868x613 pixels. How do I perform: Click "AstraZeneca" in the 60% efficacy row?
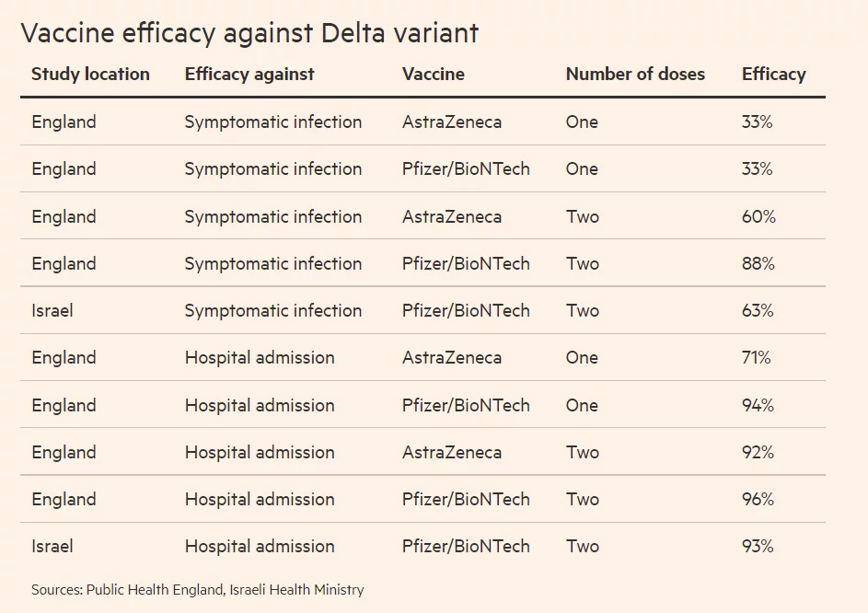(x=452, y=216)
